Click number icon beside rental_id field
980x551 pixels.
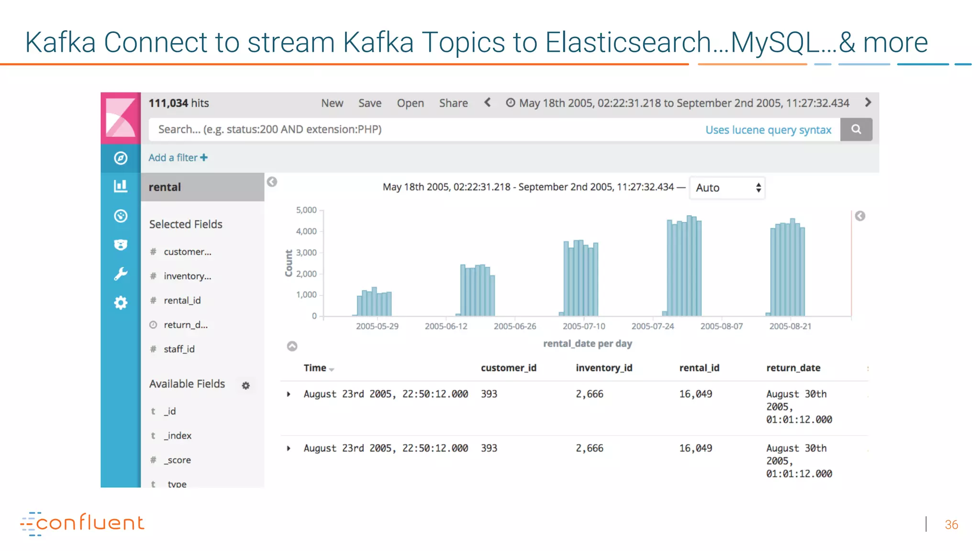point(153,300)
